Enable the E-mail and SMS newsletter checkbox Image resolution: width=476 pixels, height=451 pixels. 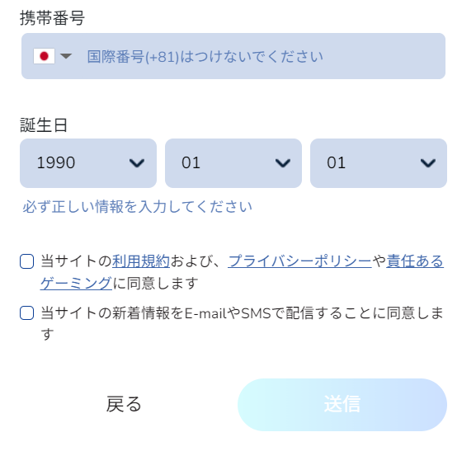click(x=26, y=313)
